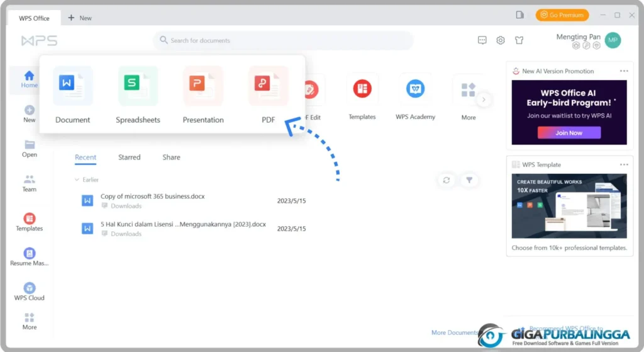Click Join Now in AI promotion
The width and height of the screenshot is (644, 352).
coord(569,133)
